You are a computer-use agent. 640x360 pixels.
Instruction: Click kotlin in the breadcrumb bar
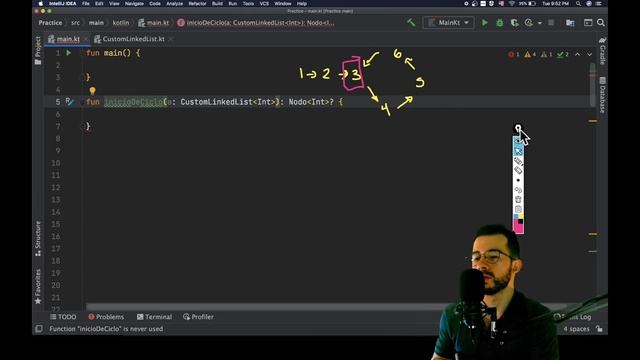(x=121, y=23)
